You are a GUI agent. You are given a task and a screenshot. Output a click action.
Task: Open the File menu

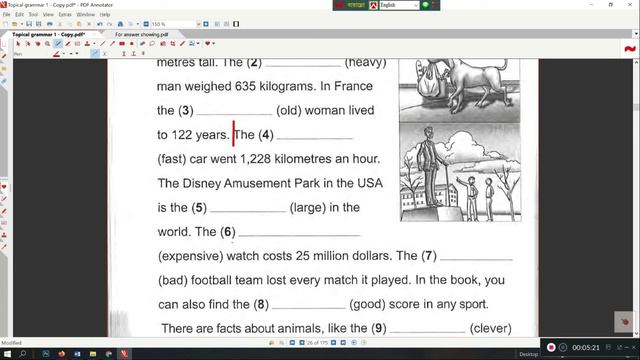coord(6,14)
